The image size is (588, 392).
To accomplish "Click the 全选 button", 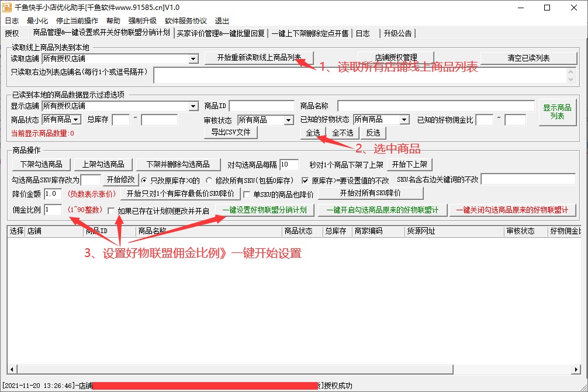I will tap(313, 133).
